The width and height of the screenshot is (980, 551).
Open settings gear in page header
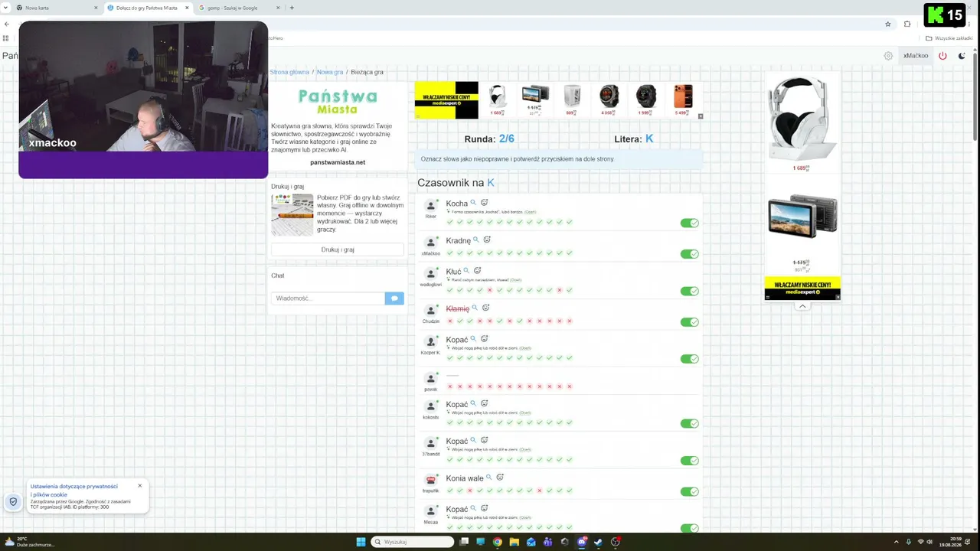(888, 56)
